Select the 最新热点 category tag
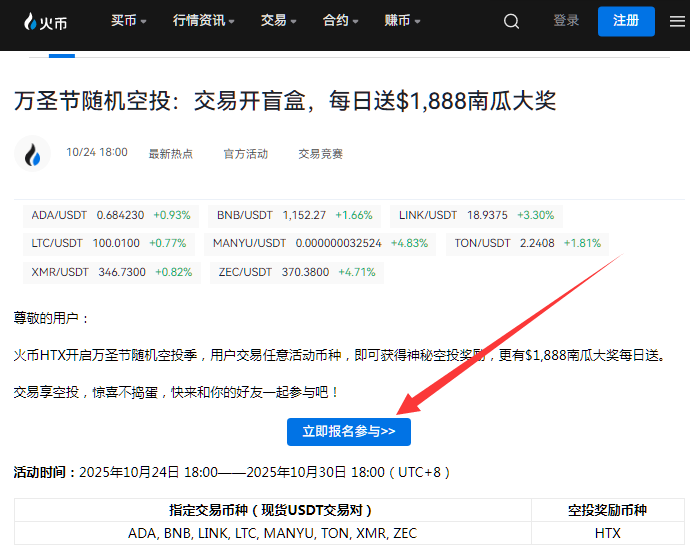The image size is (690, 554). click(x=170, y=154)
